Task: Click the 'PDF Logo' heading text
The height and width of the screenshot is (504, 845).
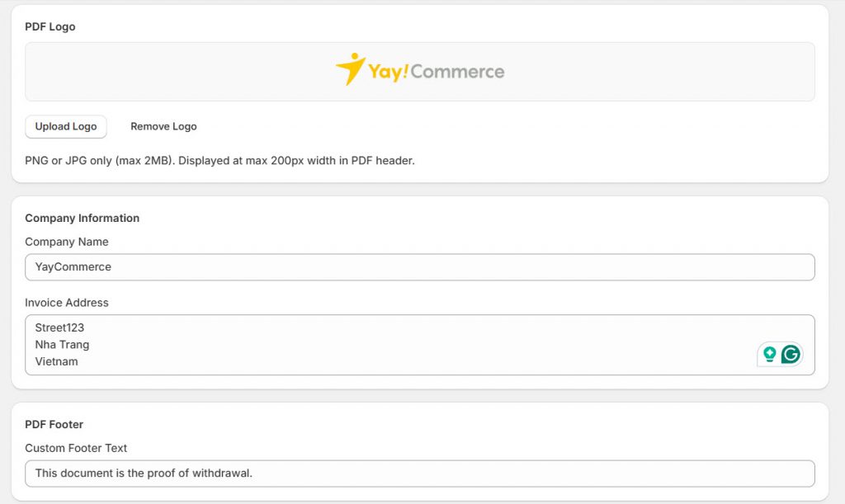Action: click(x=50, y=27)
